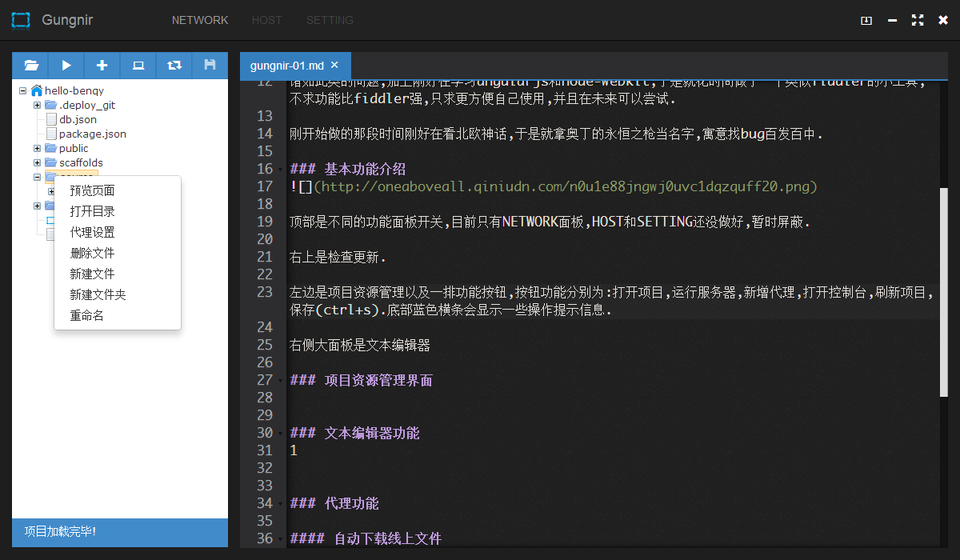Click heading 基本功能介绍 on line 16
This screenshot has height=560, width=960.
tap(365, 169)
